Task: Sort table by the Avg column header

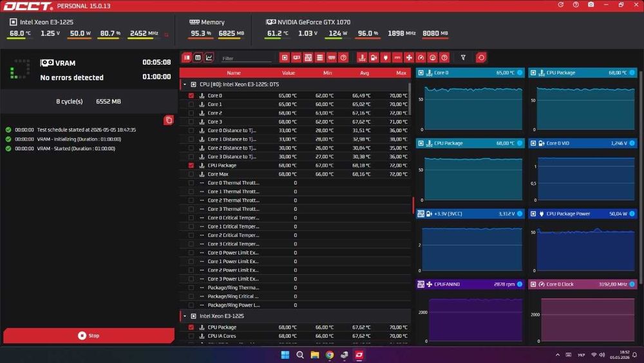Action: click(x=365, y=73)
